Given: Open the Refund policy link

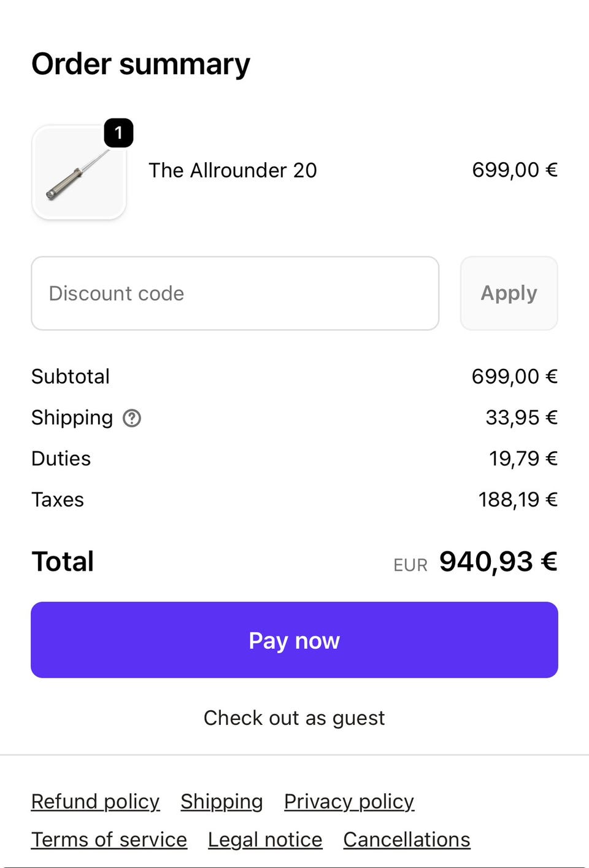Looking at the screenshot, I should (x=95, y=801).
